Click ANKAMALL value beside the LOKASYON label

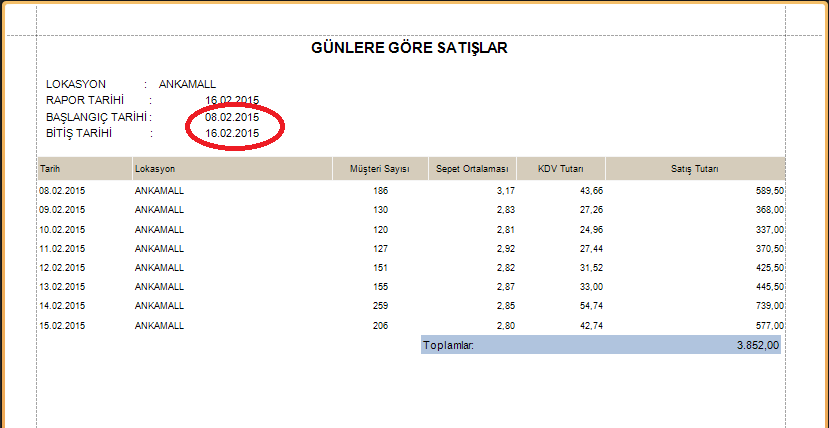click(187, 84)
